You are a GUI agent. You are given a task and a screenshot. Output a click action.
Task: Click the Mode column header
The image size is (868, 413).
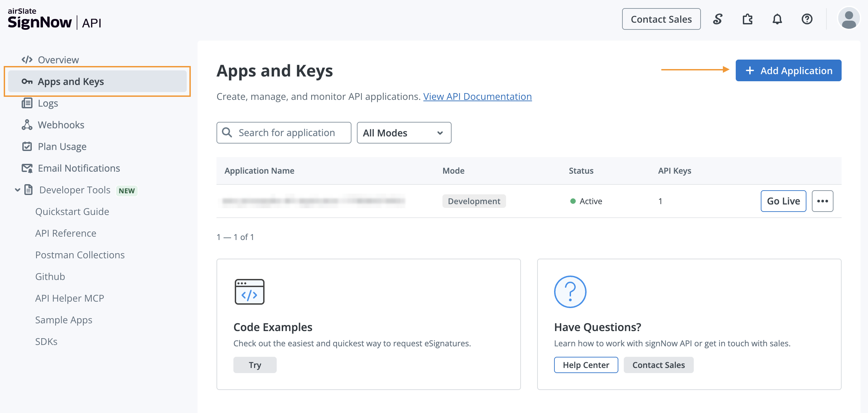coord(453,171)
